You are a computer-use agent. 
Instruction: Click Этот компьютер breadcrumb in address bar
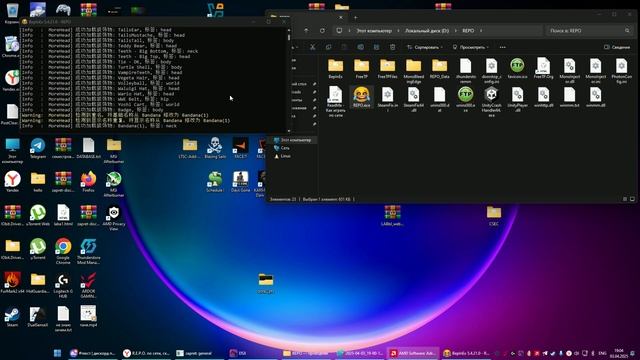373,31
